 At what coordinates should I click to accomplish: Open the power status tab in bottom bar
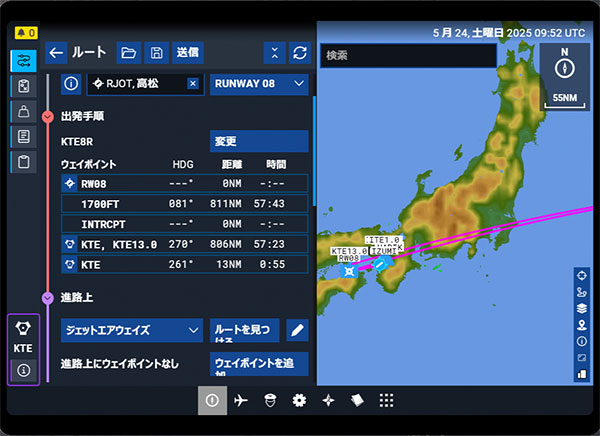212,400
